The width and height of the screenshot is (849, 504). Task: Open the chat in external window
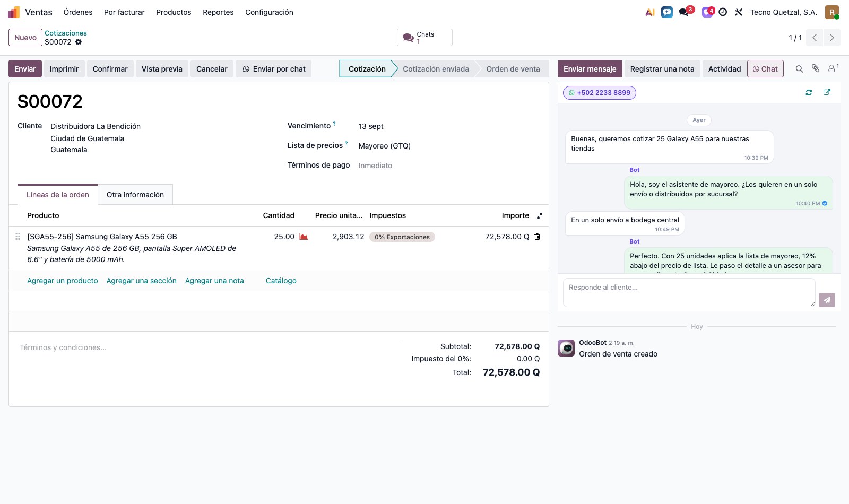point(827,92)
